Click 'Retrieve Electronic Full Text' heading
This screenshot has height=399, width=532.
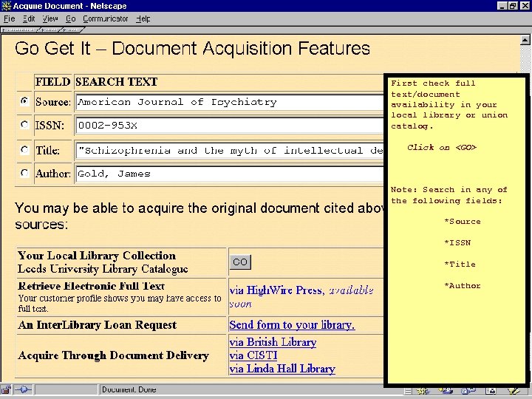92,286
